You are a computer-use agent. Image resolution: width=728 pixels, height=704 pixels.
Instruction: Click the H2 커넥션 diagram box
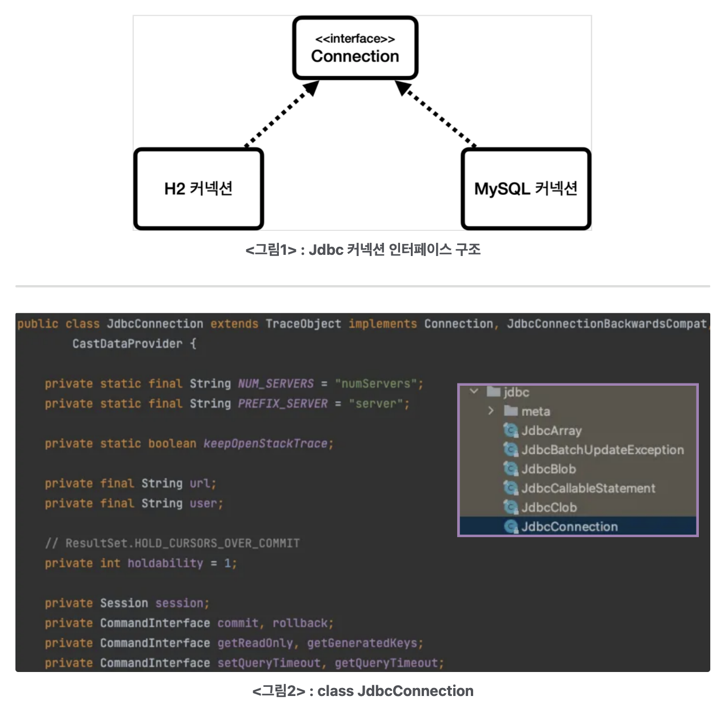198,189
